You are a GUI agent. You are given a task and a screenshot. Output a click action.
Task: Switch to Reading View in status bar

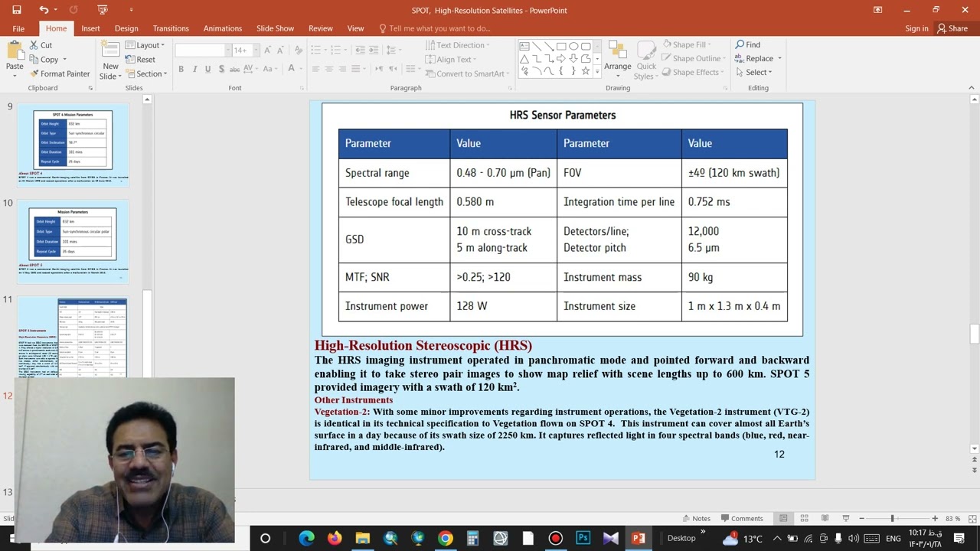pos(825,518)
